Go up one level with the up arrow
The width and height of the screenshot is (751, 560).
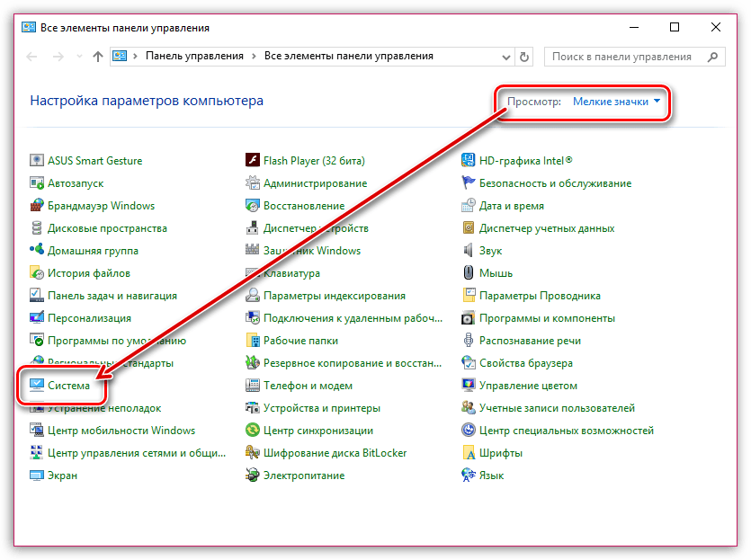[x=97, y=56]
